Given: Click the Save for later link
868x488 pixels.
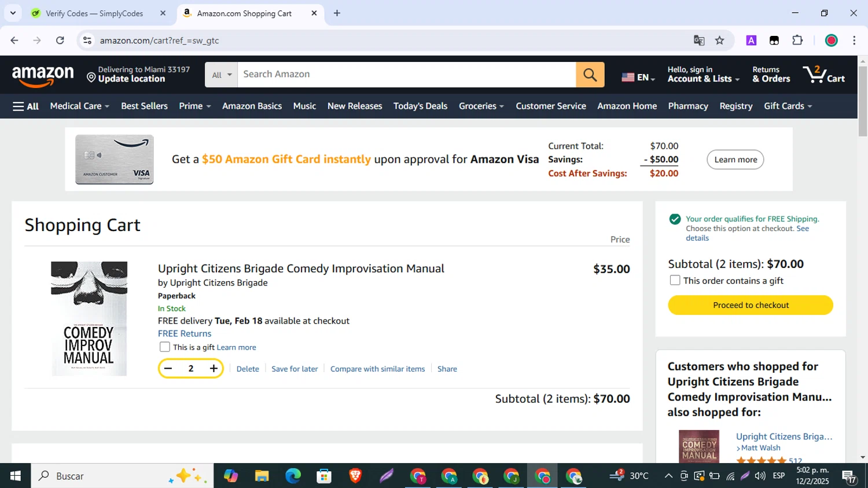Looking at the screenshot, I should pos(295,369).
